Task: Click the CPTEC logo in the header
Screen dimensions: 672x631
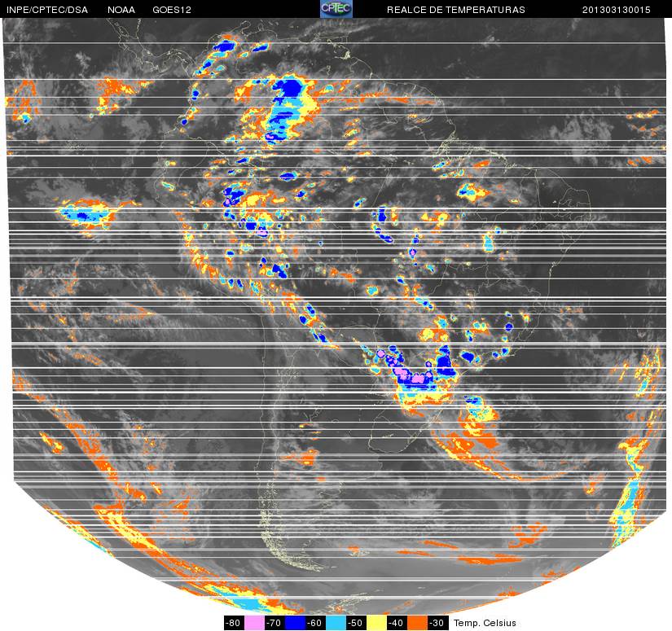Action: point(336,9)
